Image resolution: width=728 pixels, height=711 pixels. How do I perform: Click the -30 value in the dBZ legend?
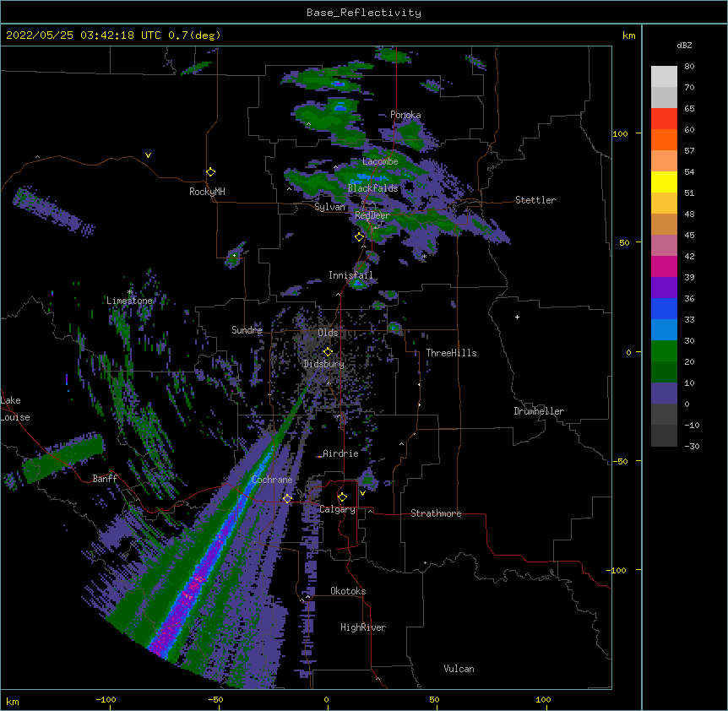click(692, 446)
